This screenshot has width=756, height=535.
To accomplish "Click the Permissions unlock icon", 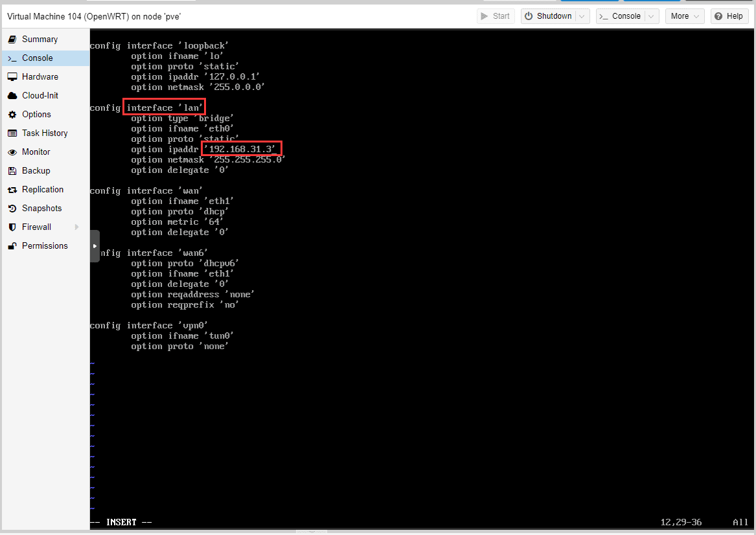I will click(12, 246).
